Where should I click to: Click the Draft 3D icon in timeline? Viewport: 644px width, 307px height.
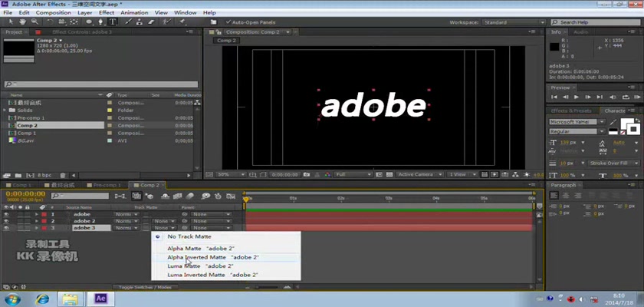pos(149,196)
